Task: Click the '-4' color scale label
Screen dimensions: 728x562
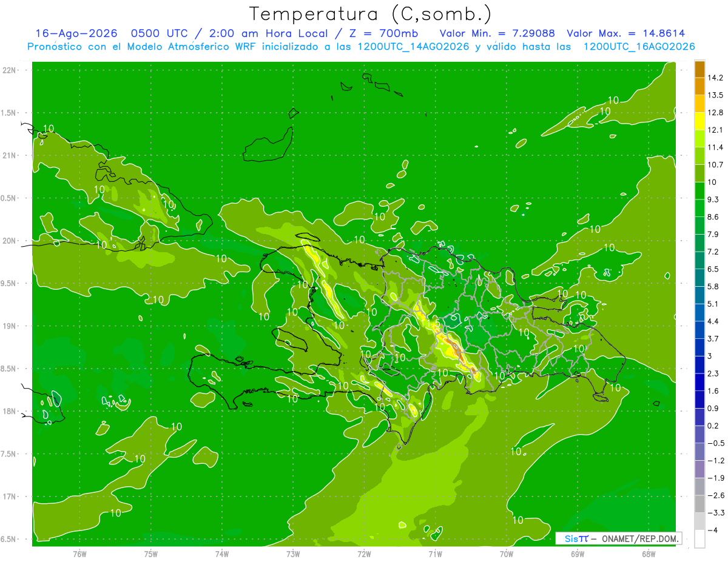Action: (x=713, y=530)
